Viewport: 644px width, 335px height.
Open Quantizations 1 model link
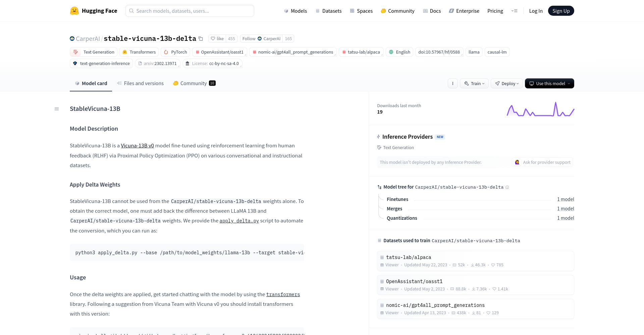point(566,218)
